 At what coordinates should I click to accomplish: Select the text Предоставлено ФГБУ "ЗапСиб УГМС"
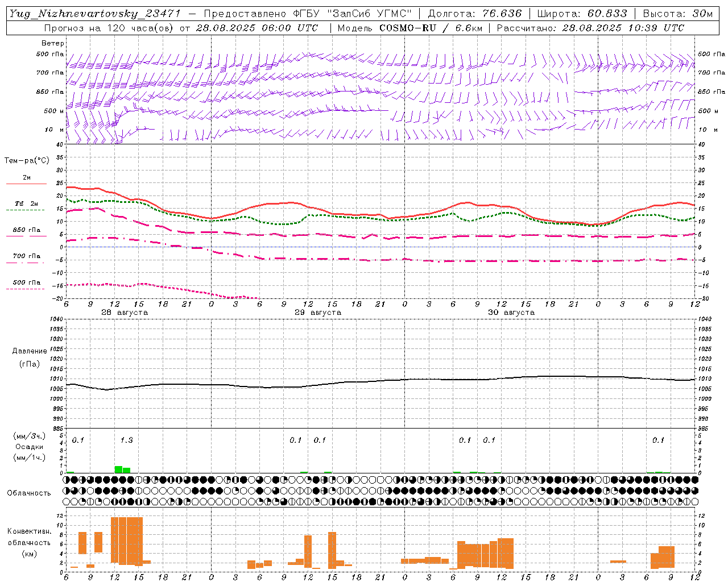click(x=308, y=14)
